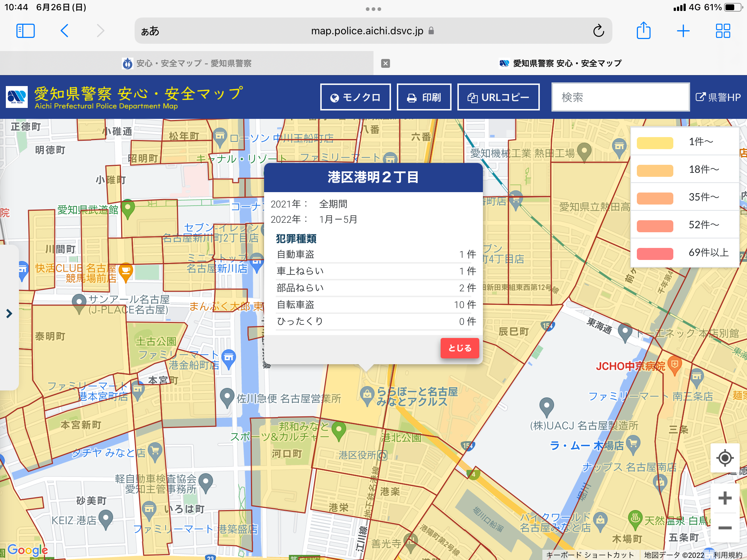Screen dimensions: 747x560
Task: Tap the 泰明町 district label
Action: coord(50,336)
